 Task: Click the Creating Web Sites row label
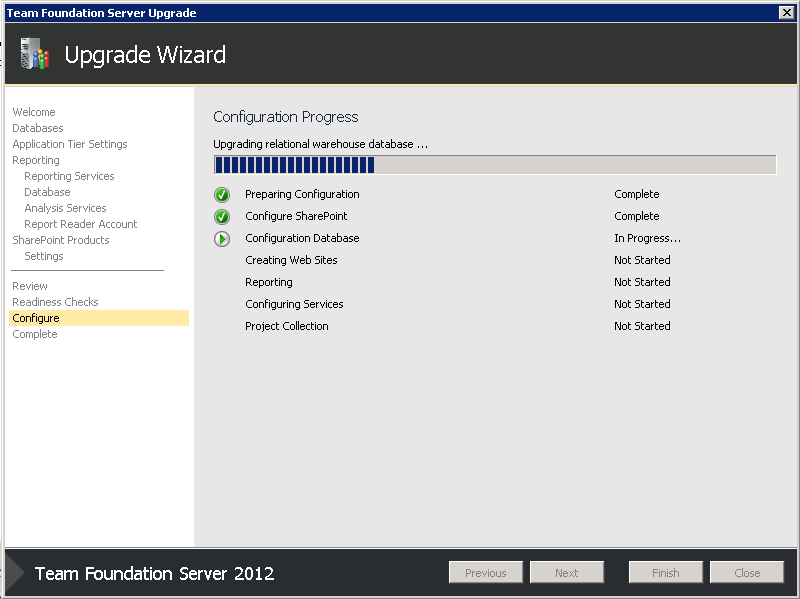coord(291,260)
